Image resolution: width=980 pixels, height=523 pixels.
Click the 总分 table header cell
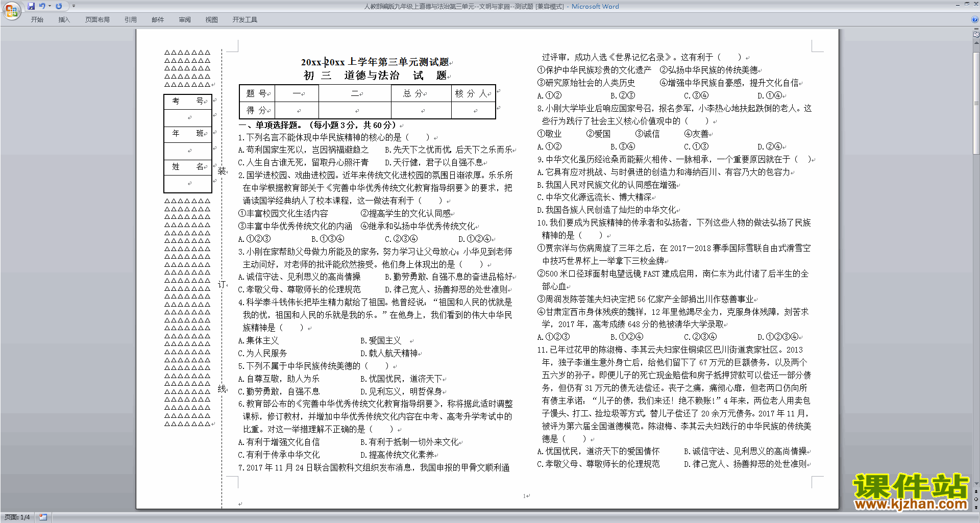point(421,93)
